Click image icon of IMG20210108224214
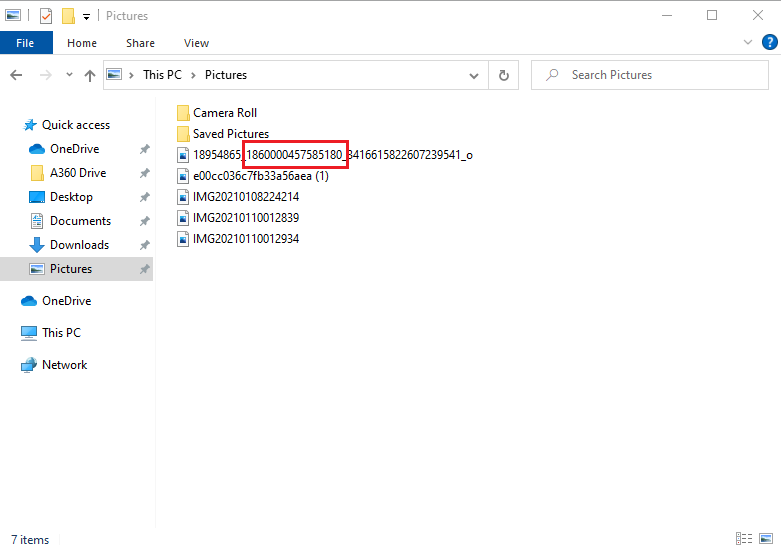This screenshot has width=781, height=550. [x=183, y=197]
